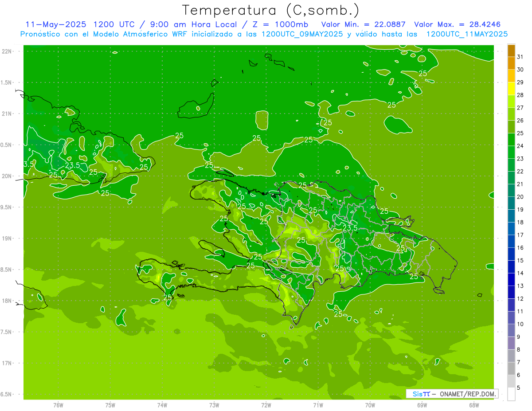532x411 pixels.
Task: Click the 18N latitude axis label
Action: [x=7, y=301]
